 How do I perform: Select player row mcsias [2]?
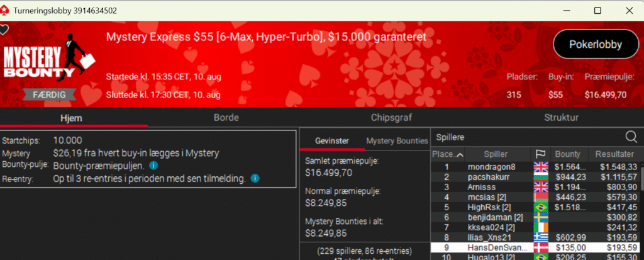[535, 197]
